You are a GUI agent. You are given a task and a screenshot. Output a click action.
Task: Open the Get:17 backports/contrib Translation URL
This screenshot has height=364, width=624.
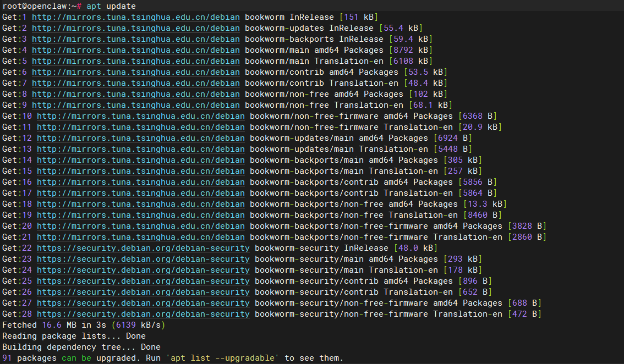[x=141, y=193]
